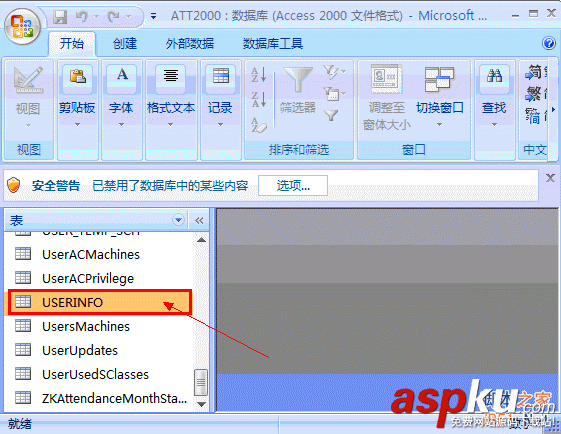
Task: Click the Save icon in quick access toolbar
Action: coord(60,16)
